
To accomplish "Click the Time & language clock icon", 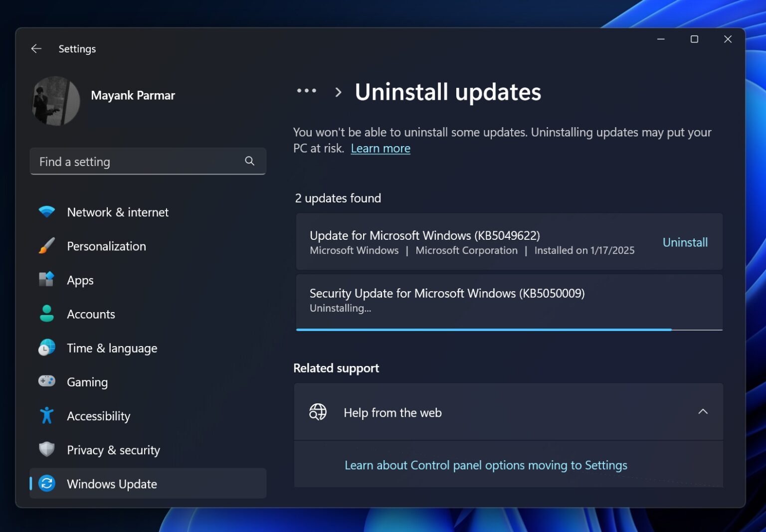I will [46, 348].
